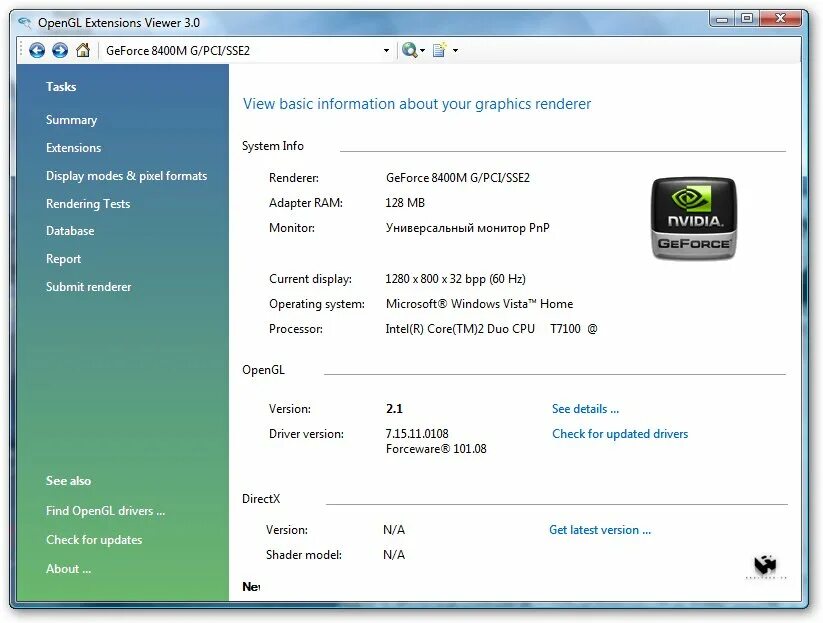Image resolution: width=823 pixels, height=623 pixels.
Task: Go to the Home page icon
Action: tap(83, 50)
